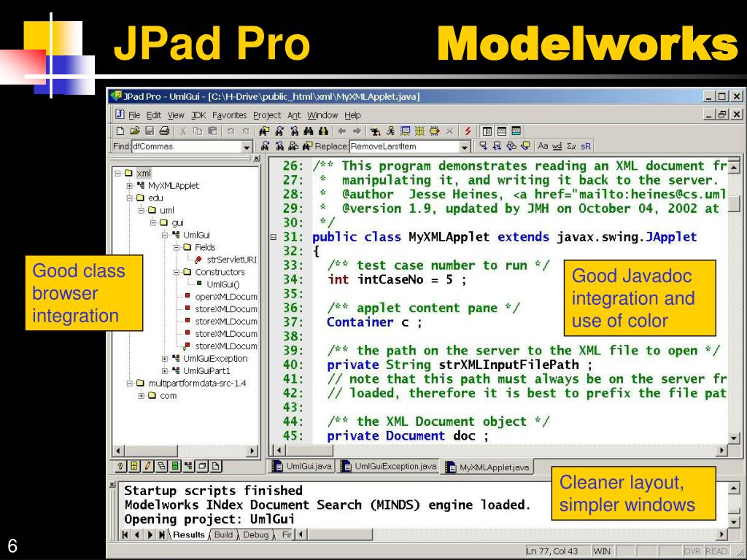747x560 pixels.
Task: Open the Find combo box dropdown arrow
Action: pos(247,147)
